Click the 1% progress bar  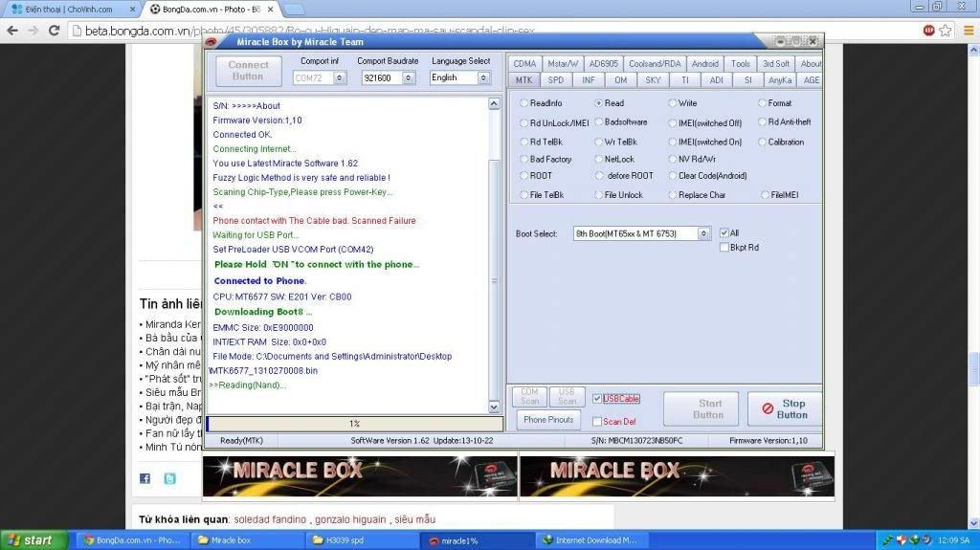(354, 424)
